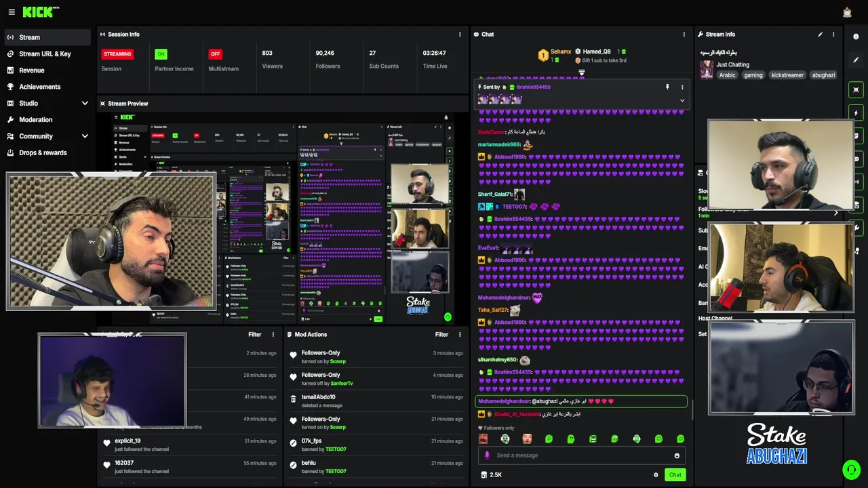Viewport: 868px width, 488px height.
Task: Click Sehamx in chat leaderboard
Action: pos(561,52)
